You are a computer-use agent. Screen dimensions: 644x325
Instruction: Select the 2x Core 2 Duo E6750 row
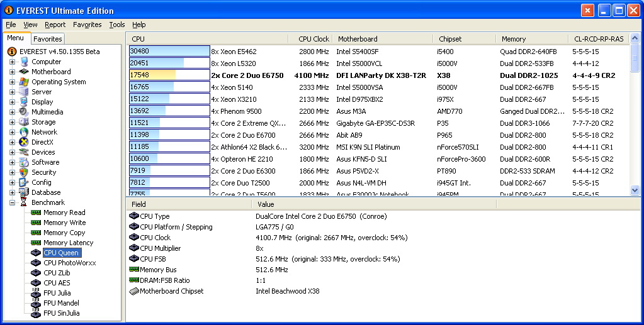[378, 75]
